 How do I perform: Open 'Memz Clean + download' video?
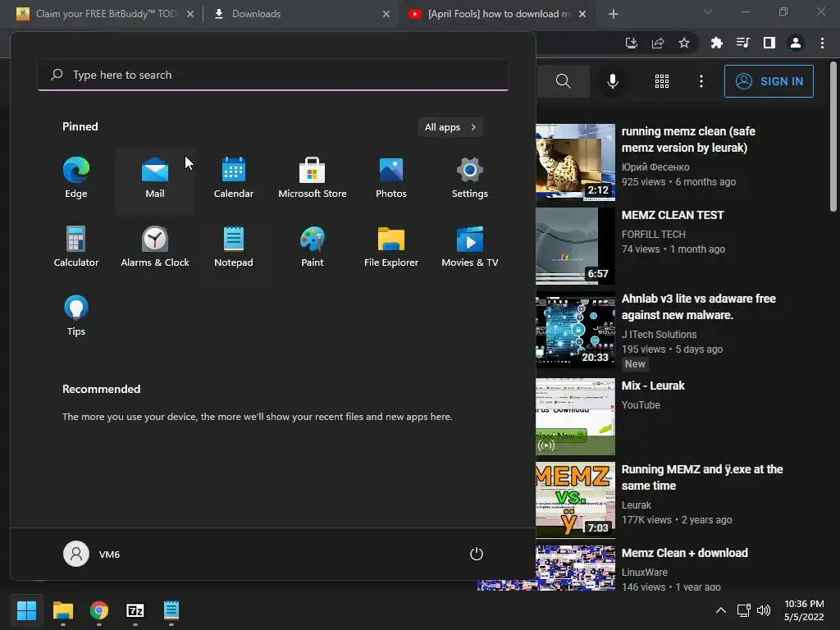click(685, 553)
